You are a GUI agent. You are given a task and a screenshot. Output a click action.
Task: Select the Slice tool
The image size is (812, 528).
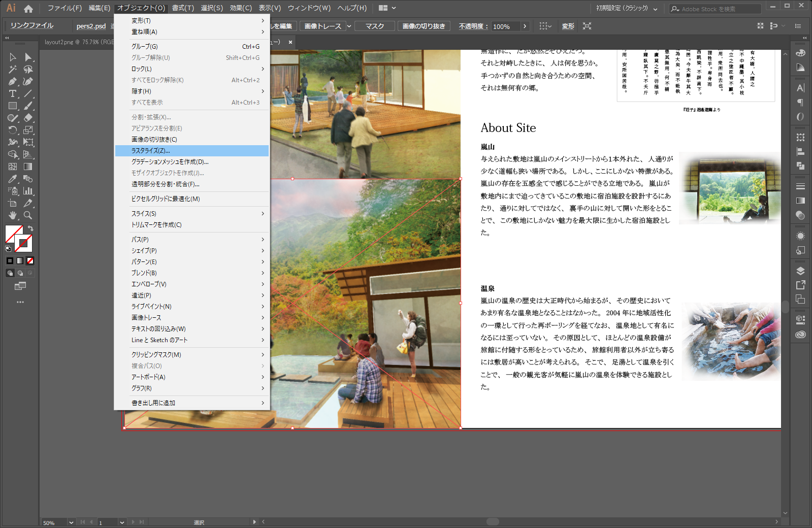point(28,203)
